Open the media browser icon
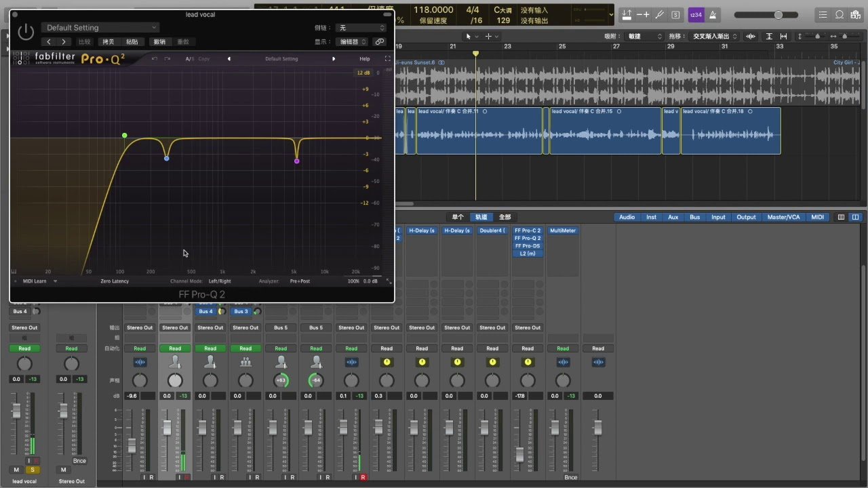The image size is (868, 488). pos(856,15)
